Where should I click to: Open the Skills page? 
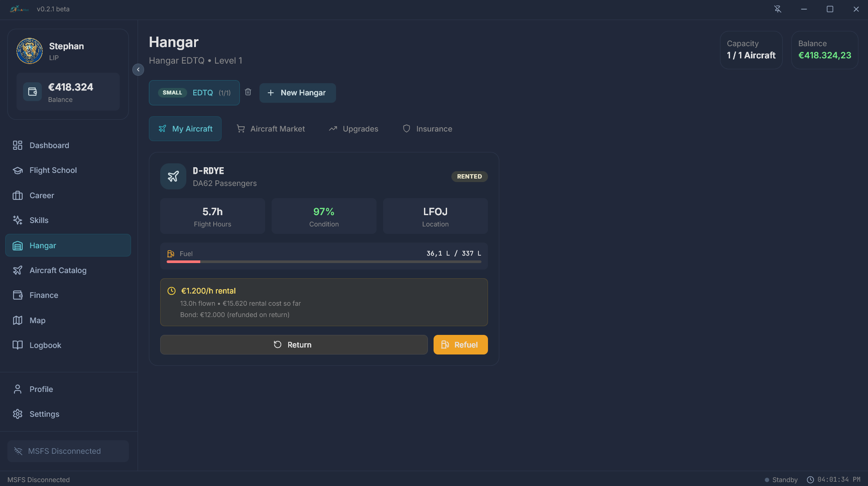pos(39,220)
